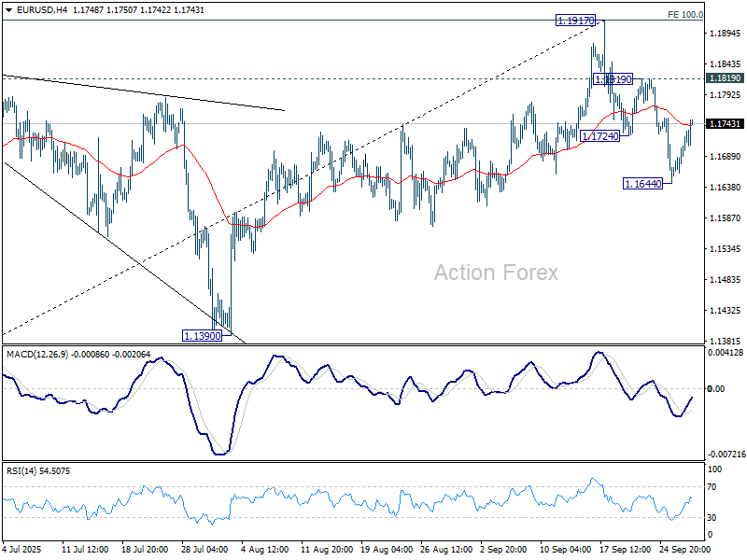Select the 1.17240 price label box
Image resolution: width=747 pixels, height=560 pixels.
[599, 136]
